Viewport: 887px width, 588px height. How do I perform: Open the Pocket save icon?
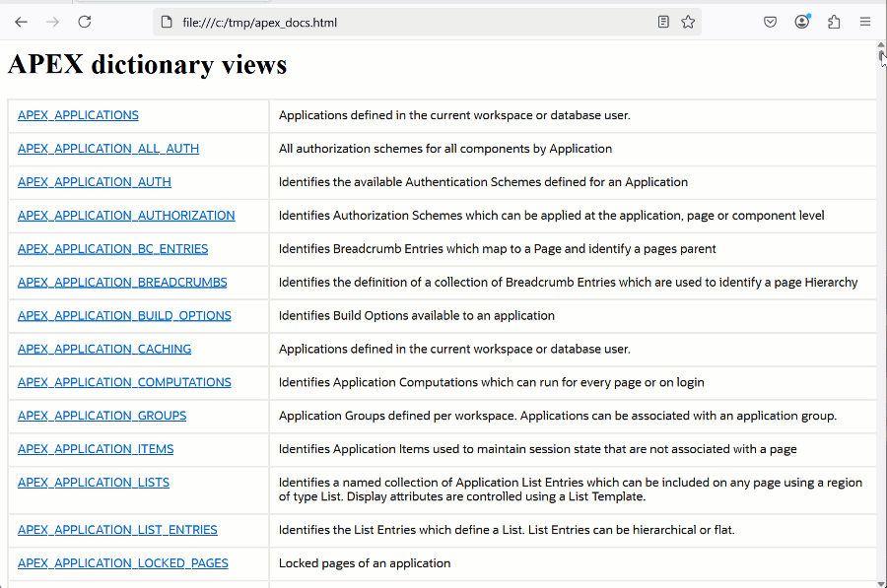(x=771, y=22)
